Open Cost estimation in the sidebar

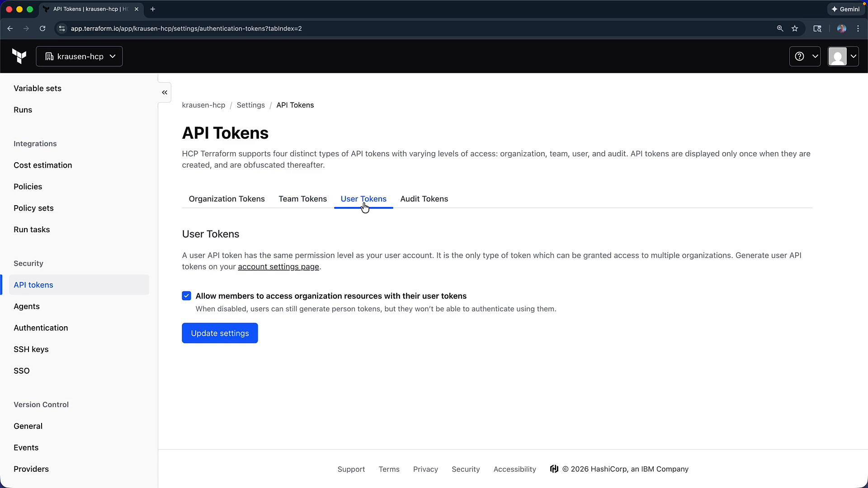coord(42,165)
